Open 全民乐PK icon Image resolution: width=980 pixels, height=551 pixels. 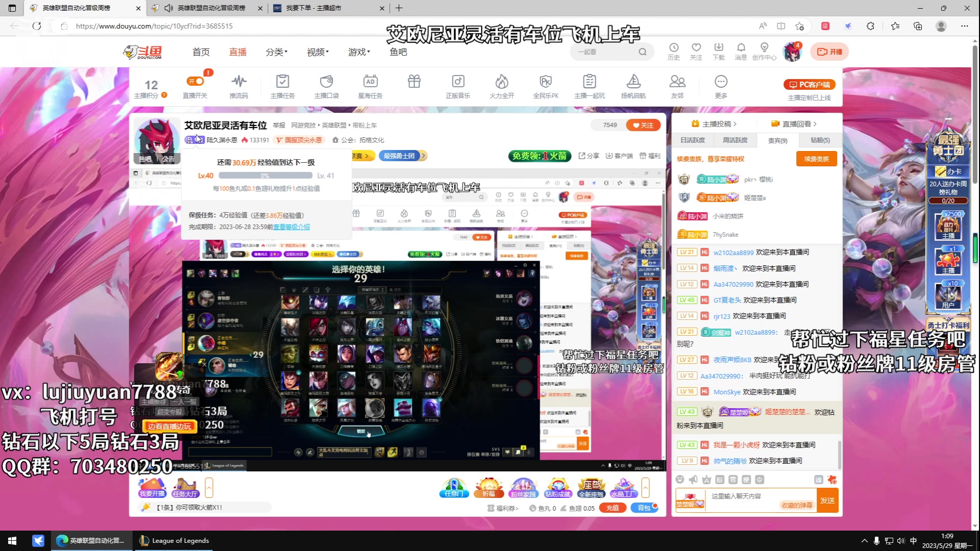point(546,86)
